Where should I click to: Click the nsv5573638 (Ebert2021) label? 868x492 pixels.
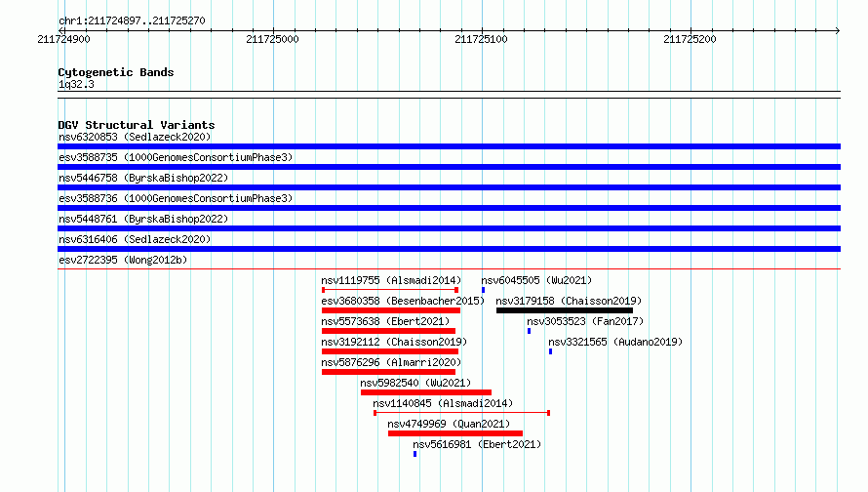pos(385,321)
